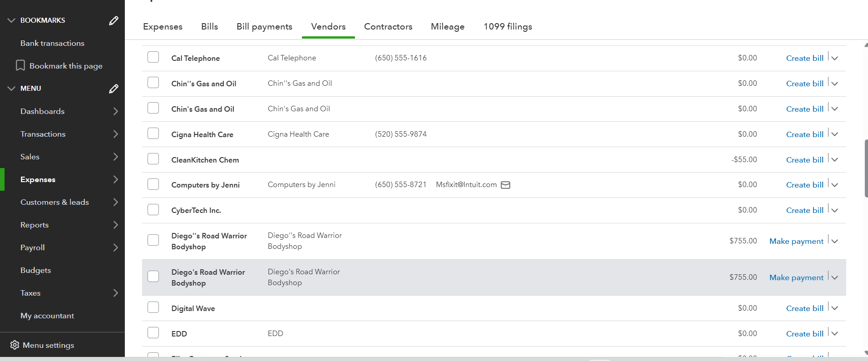Expand Reports submenu arrow
The width and height of the screenshot is (868, 361).
pyautogui.click(x=115, y=225)
